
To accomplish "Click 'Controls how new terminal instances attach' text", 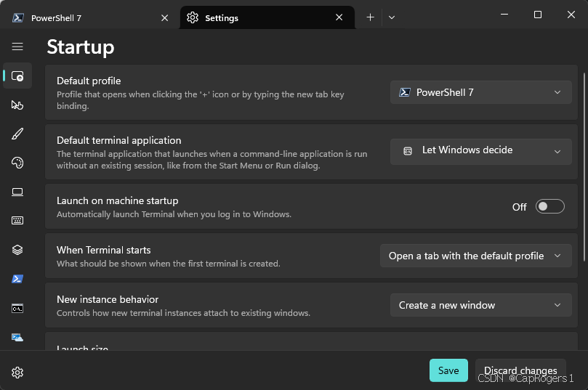I will 183,313.
